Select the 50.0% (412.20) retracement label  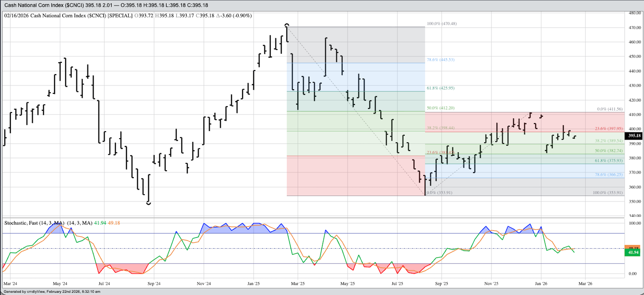tap(440, 108)
